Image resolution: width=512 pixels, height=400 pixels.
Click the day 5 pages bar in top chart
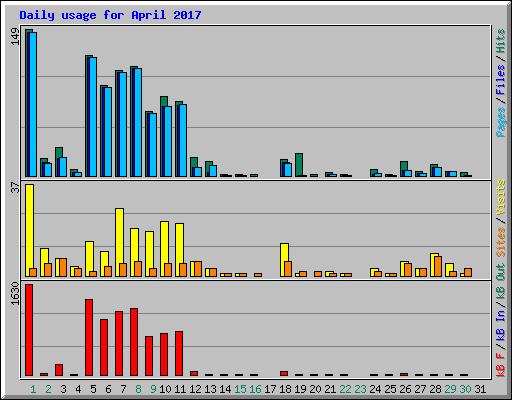93,117
